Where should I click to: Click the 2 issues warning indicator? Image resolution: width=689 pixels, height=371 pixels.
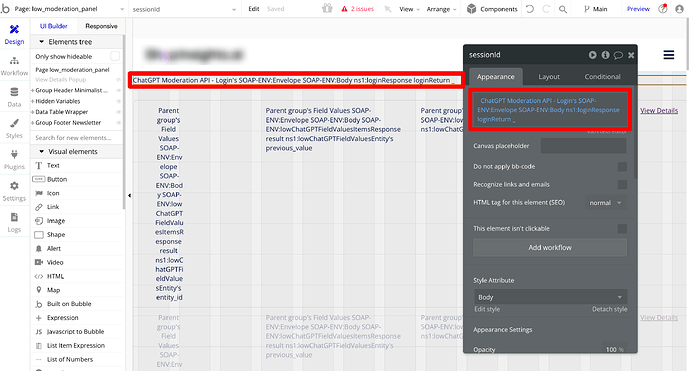[x=358, y=9]
